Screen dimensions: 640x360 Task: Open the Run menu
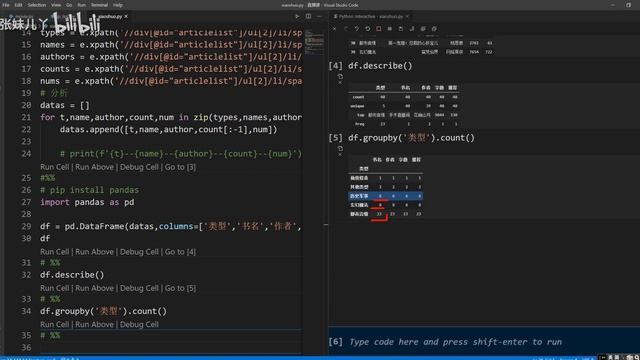(x=82, y=5)
